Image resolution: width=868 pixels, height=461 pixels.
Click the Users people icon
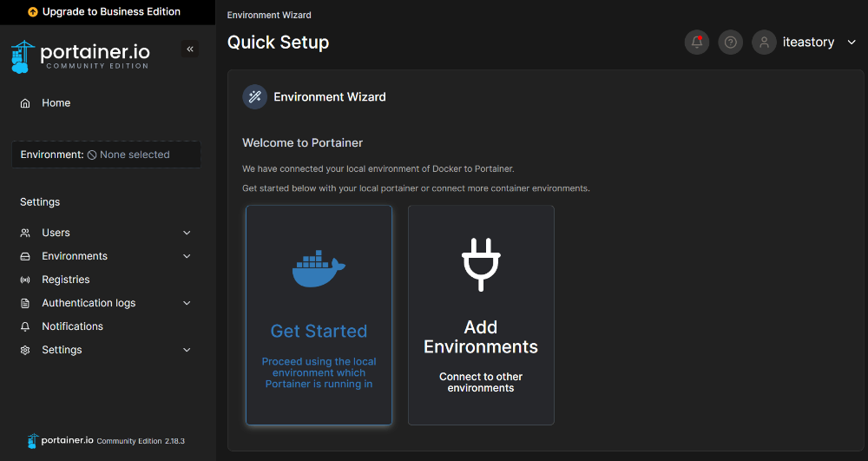(25, 233)
